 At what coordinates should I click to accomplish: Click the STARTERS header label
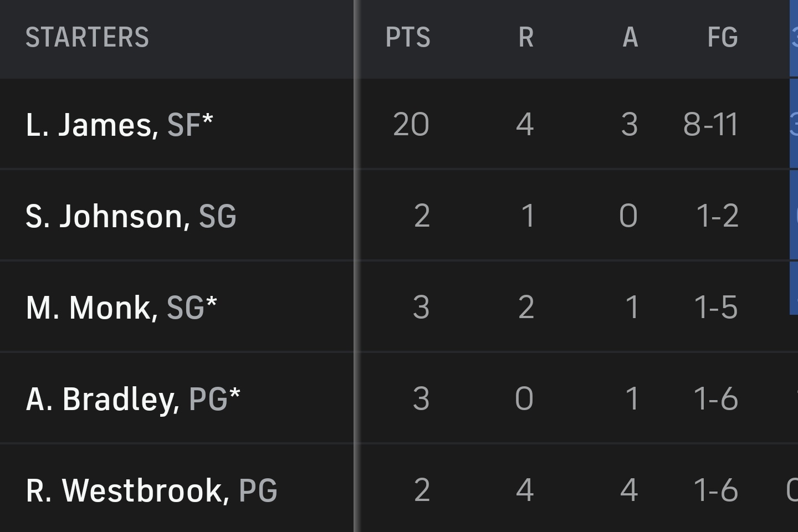[x=87, y=38]
